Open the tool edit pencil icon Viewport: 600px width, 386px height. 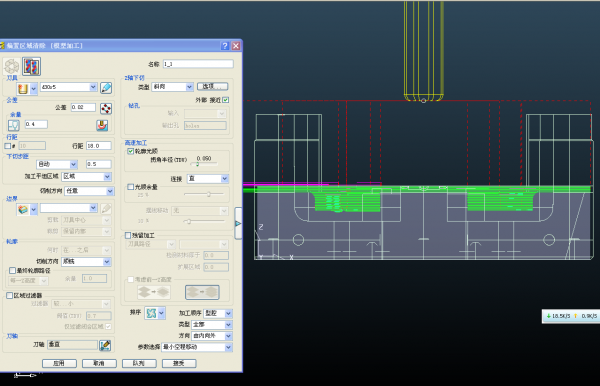[x=106, y=88]
